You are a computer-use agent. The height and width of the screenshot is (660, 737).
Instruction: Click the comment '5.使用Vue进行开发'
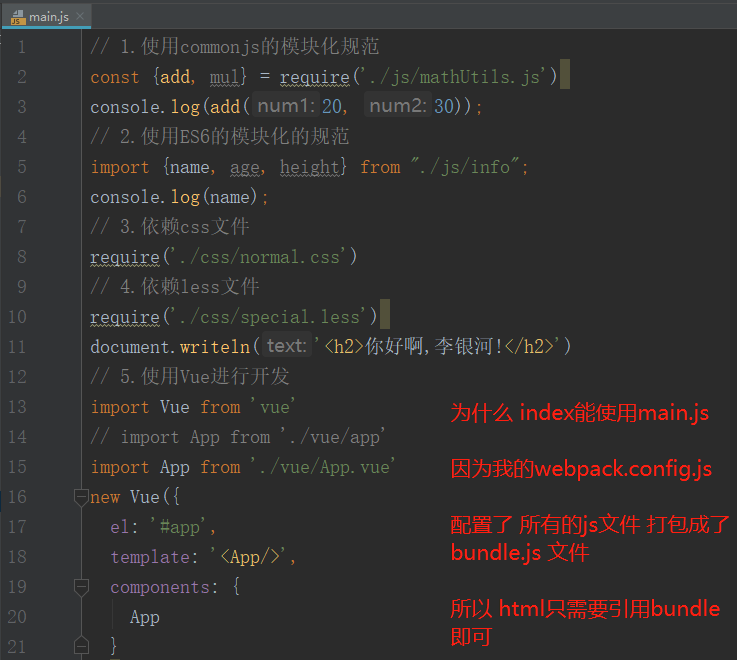coord(190,377)
